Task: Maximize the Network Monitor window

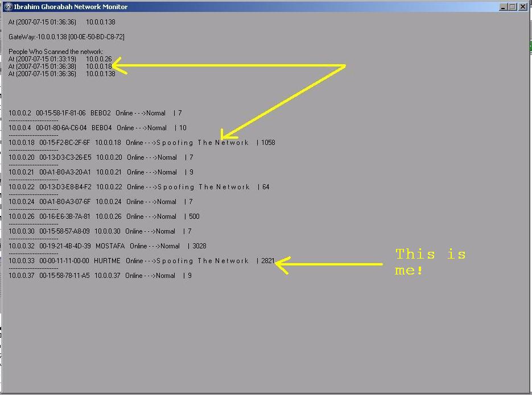Action: (x=513, y=7)
